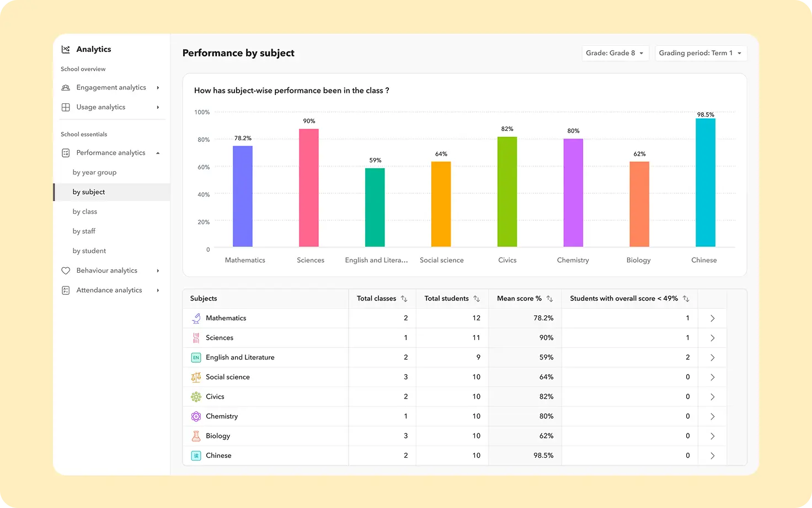Click the Biology flask icon in table
Viewport: 812px width, 508px height.
coord(196,436)
